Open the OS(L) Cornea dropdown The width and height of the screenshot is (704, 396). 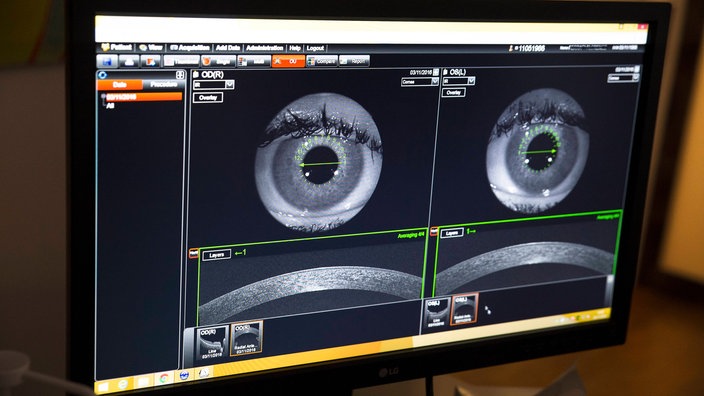[623, 78]
